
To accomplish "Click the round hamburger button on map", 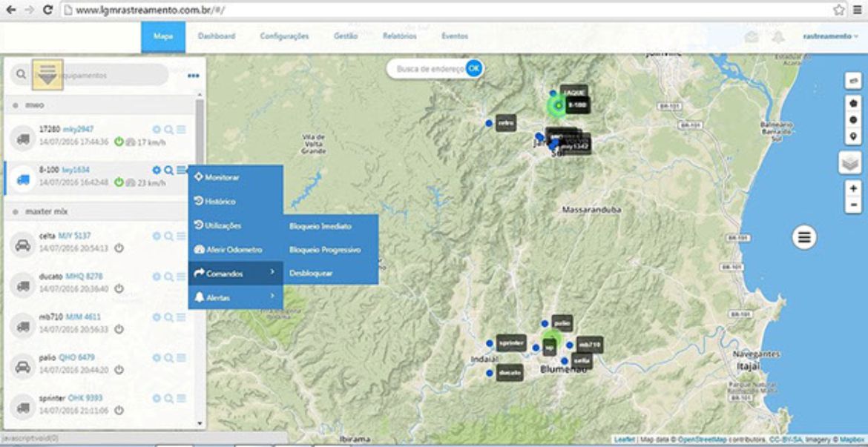I will tap(804, 237).
